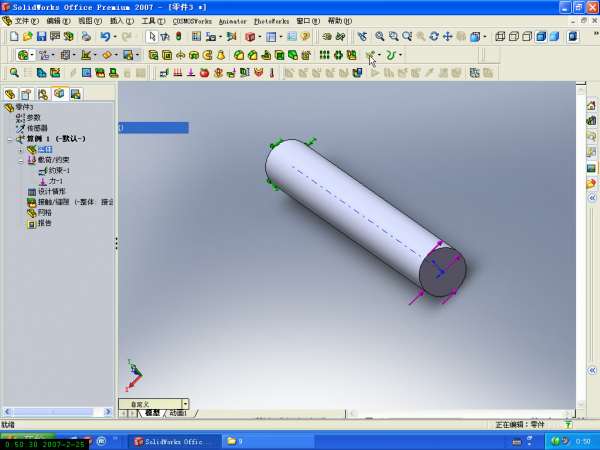Viewport: 600px width, 450px height.
Task: Enable Shaded With Edges display
Action: coord(541,36)
